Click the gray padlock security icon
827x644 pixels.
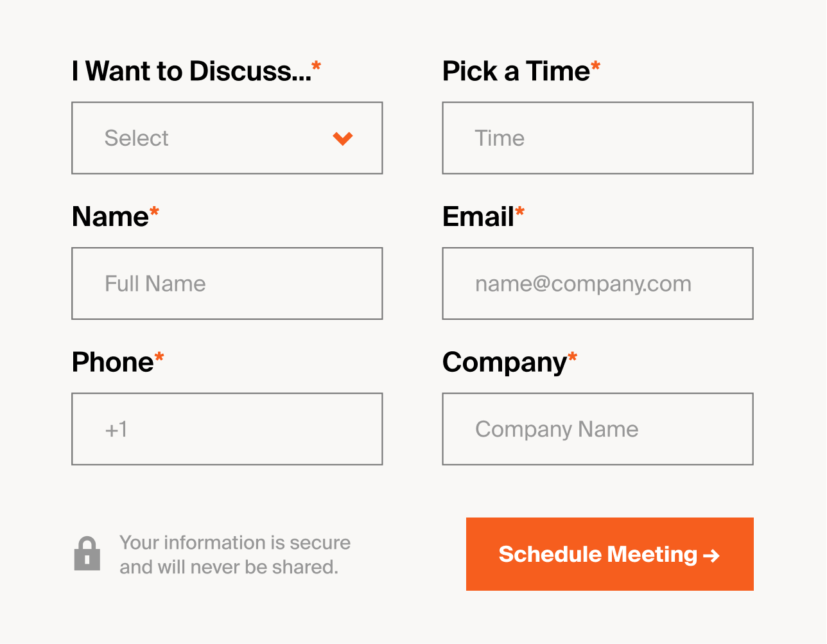tap(87, 553)
